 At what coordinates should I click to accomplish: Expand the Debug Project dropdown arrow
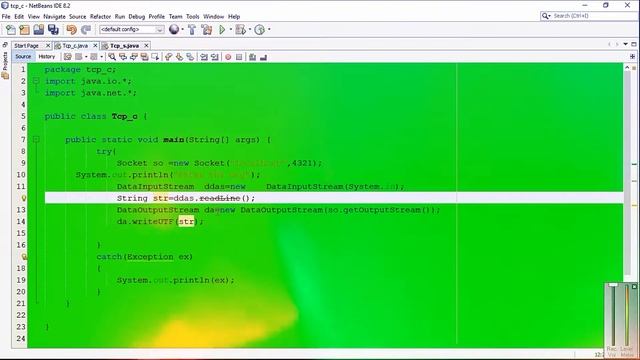pyautogui.click(x=250, y=29)
